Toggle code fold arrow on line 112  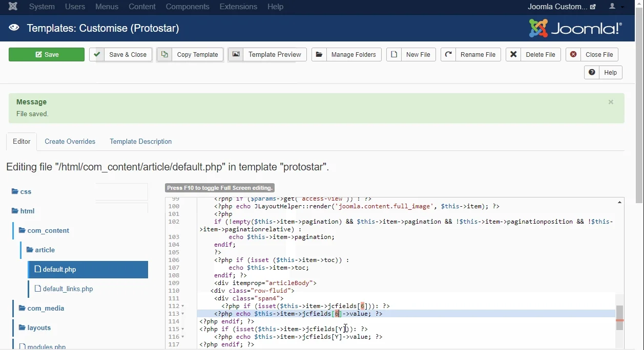183,307
